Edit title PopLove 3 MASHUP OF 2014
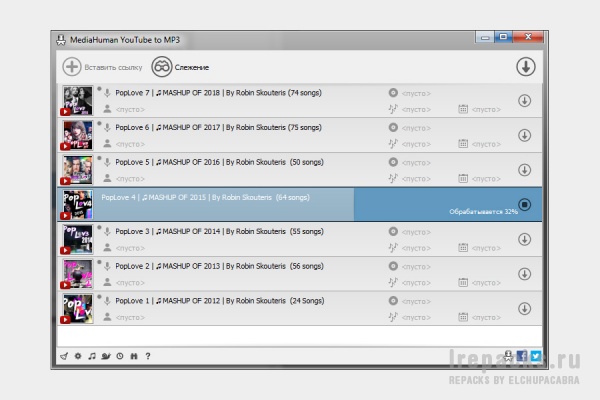The width and height of the screenshot is (600, 400). pos(219,231)
